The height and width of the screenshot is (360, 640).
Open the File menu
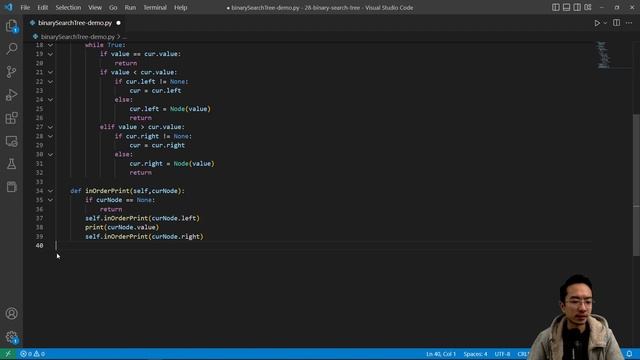click(25, 7)
